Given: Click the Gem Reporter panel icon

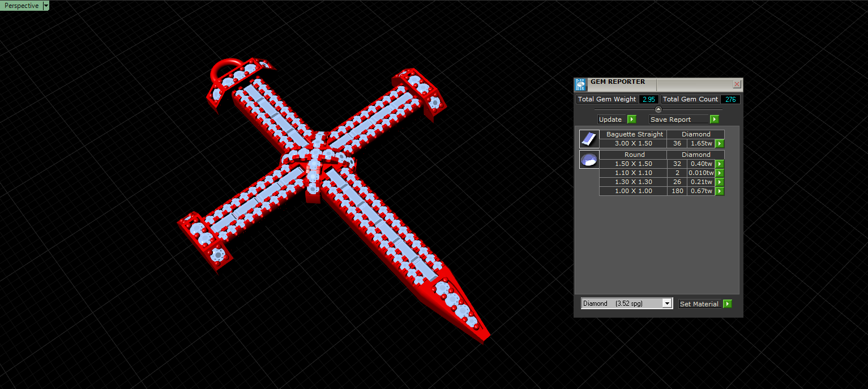Looking at the screenshot, I should [580, 85].
